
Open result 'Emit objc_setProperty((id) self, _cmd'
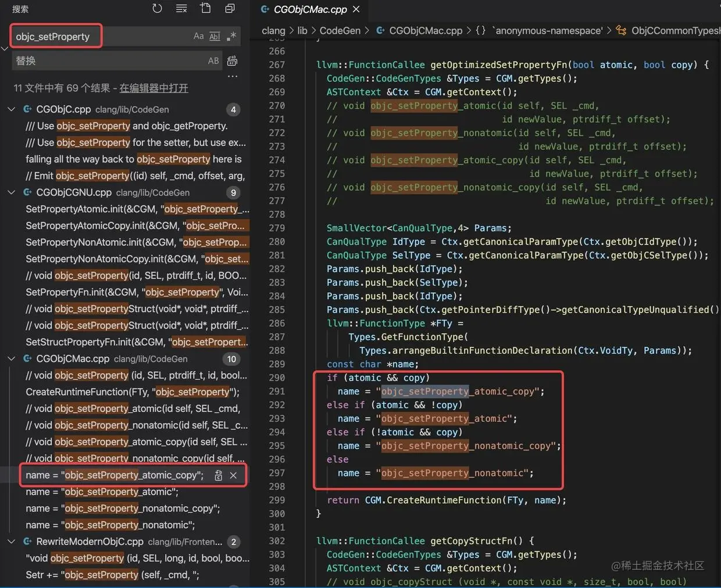135,175
